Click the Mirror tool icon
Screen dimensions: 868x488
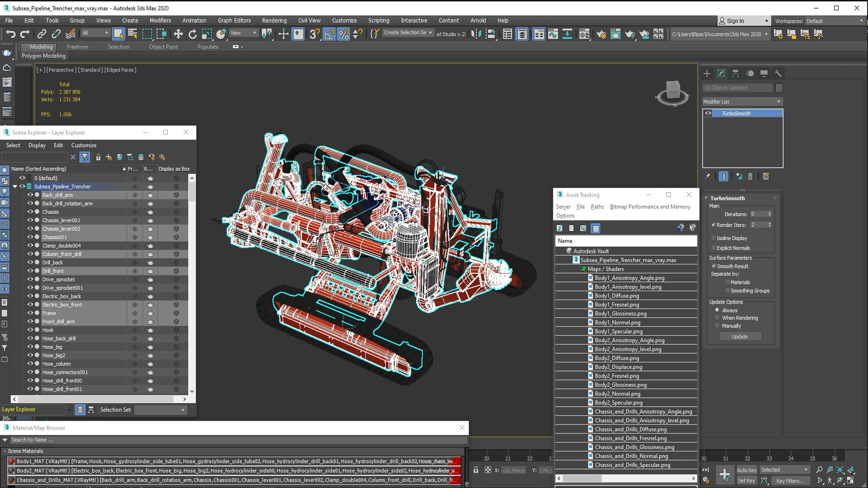(476, 34)
